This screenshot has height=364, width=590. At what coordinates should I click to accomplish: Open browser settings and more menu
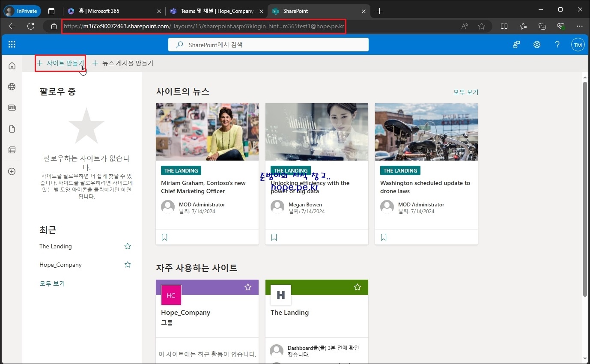pos(580,26)
